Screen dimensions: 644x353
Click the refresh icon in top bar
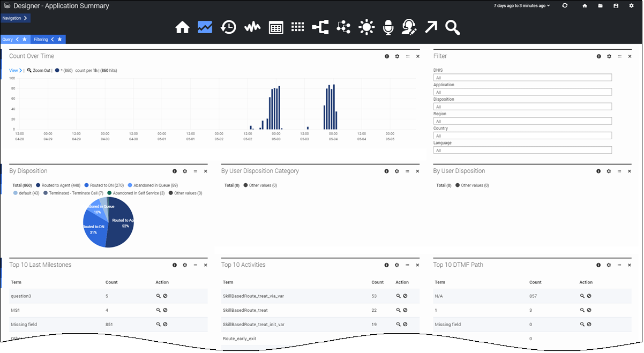pyautogui.click(x=565, y=6)
